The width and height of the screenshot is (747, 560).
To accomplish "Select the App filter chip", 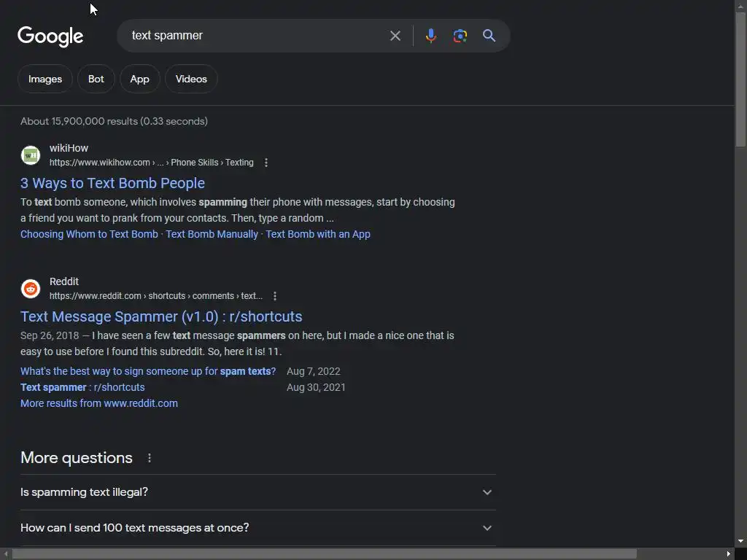I will click(139, 79).
